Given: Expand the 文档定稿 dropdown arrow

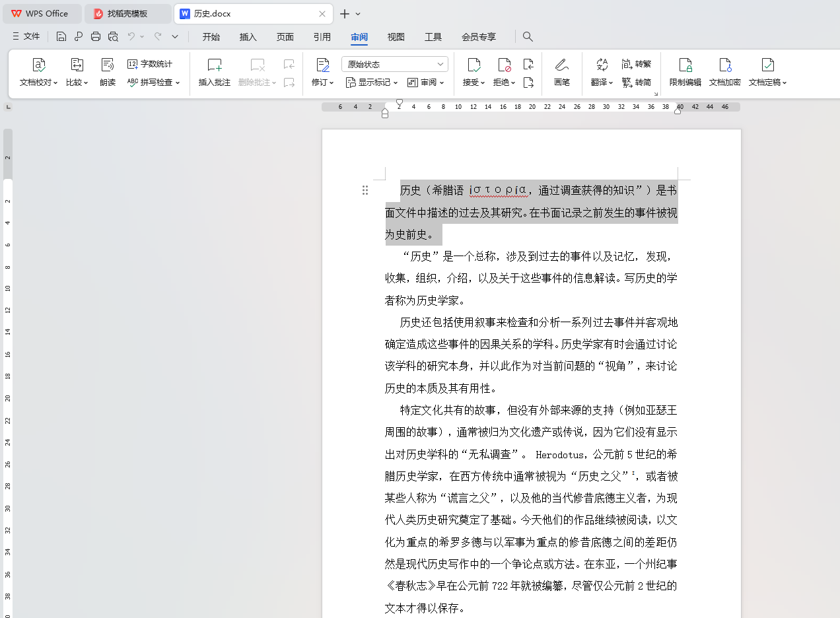Looking at the screenshot, I should coord(785,83).
